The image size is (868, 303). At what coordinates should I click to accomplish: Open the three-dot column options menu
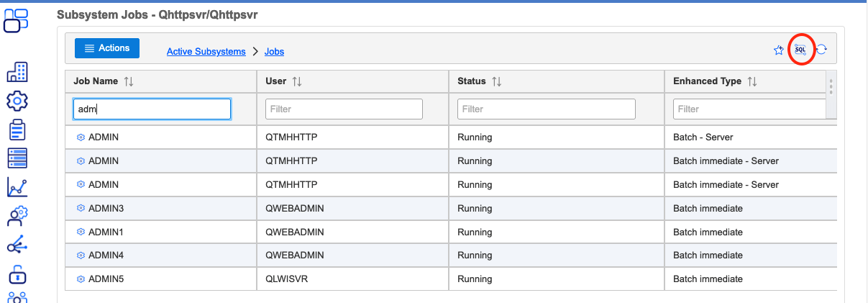point(831,87)
